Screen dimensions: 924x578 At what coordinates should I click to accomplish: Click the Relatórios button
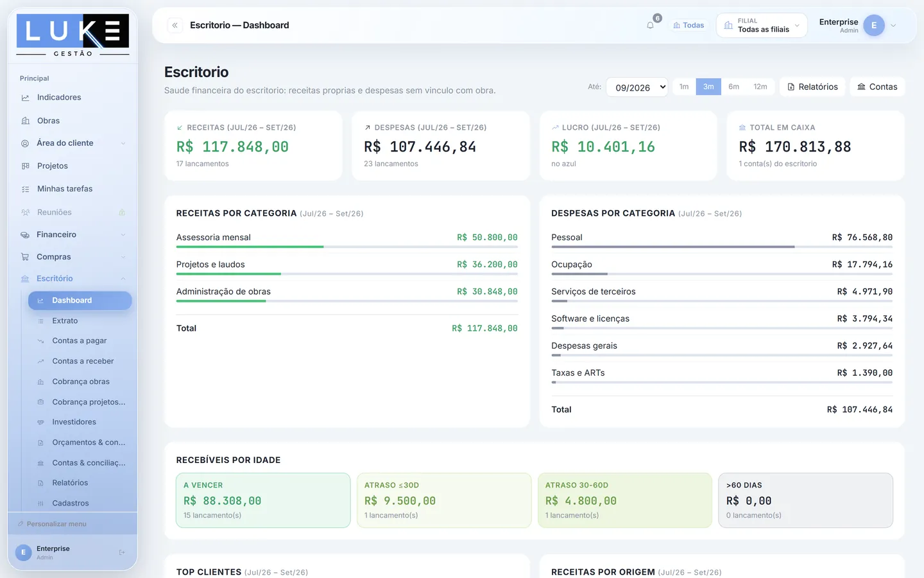[812, 87]
